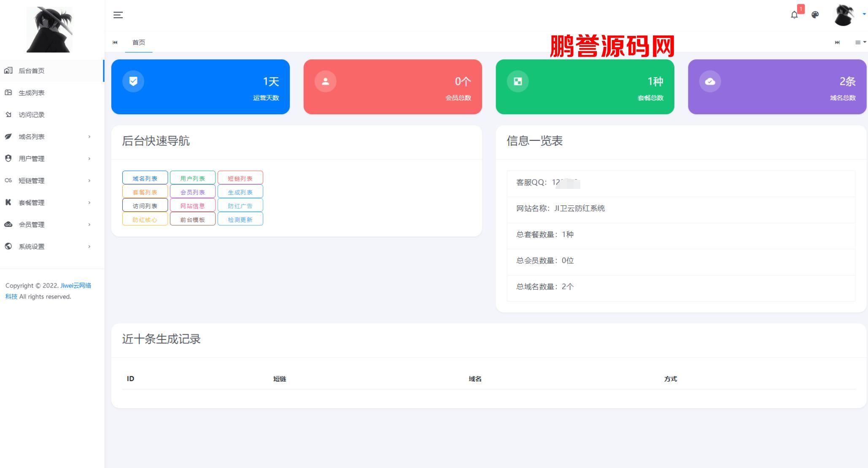Expand the 短链管理 submenu chevron
Viewport: 868px width, 468px height.
(89, 180)
